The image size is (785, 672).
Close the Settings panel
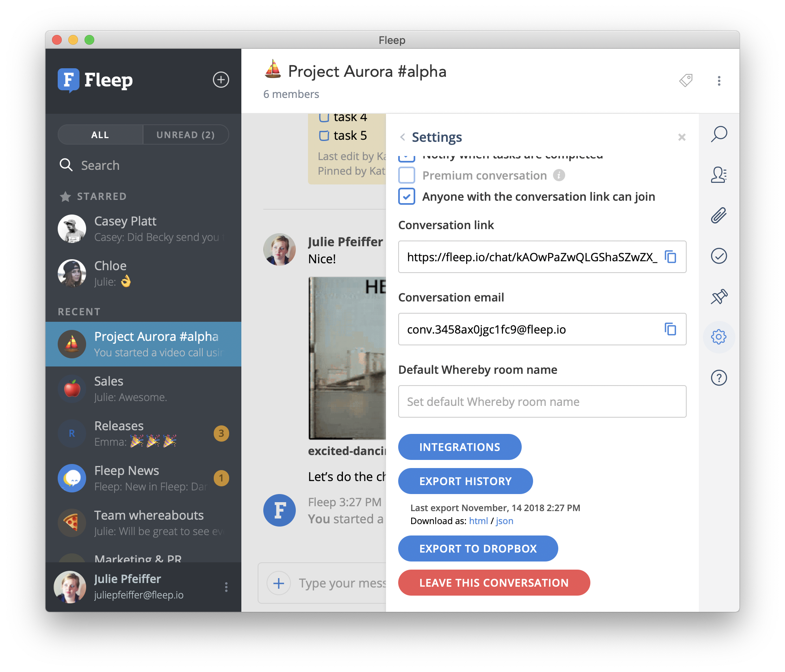point(682,137)
